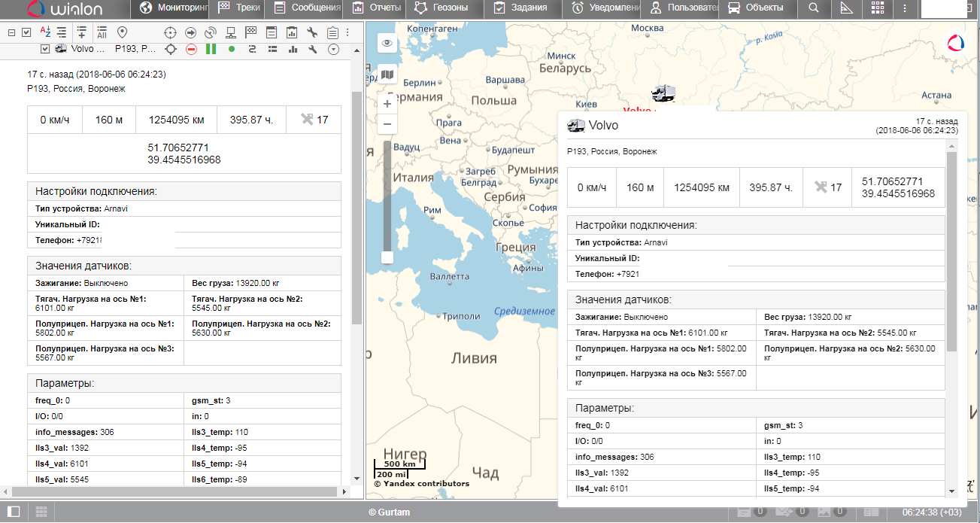The image size is (980, 523).
Task: Click the add units to list icon
Action: [81, 32]
